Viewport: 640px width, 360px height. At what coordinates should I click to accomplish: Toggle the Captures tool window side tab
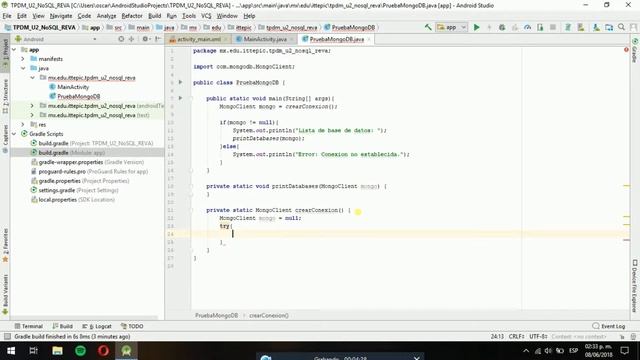(5, 139)
